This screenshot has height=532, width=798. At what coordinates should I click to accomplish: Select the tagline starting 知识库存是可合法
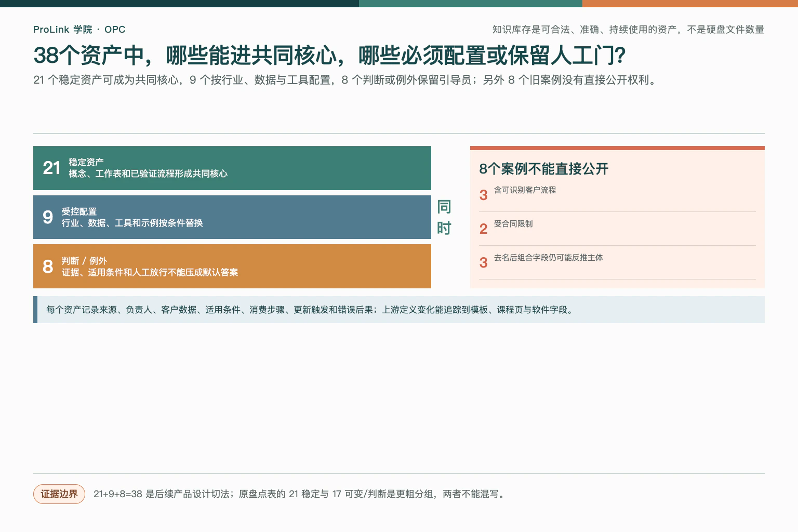[x=628, y=30]
